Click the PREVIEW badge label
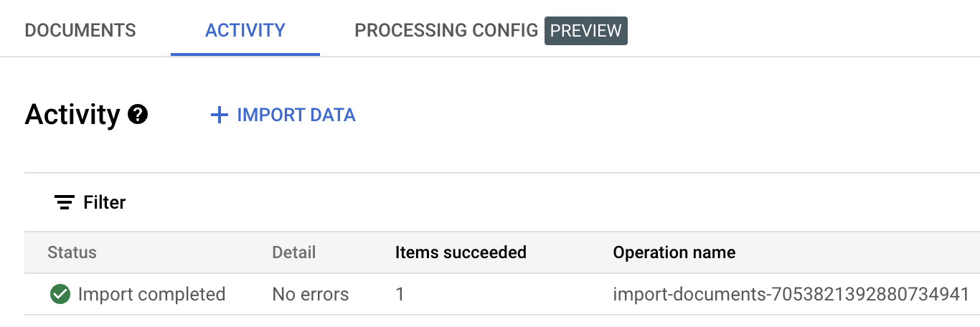This screenshot has width=980, height=327. click(585, 31)
